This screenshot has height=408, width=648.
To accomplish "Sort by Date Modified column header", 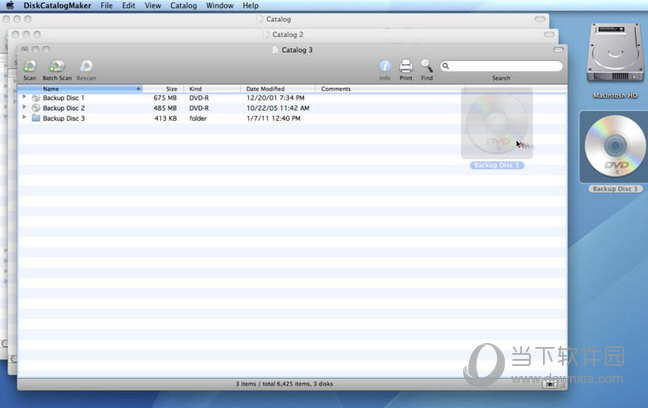I will point(278,89).
